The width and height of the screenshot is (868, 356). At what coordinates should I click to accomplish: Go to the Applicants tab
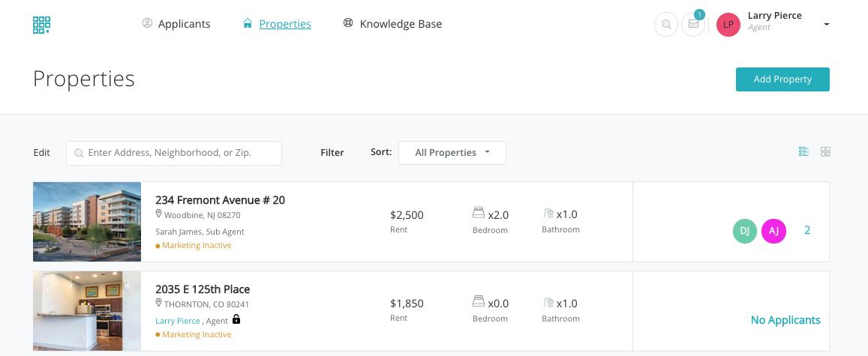(x=176, y=24)
